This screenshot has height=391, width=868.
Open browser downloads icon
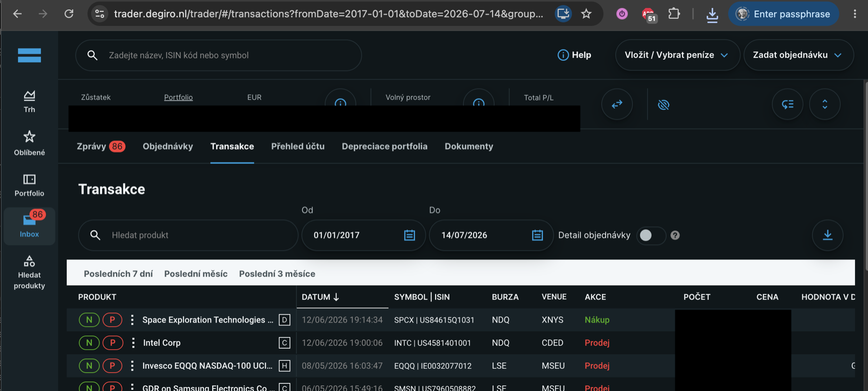[x=712, y=15]
